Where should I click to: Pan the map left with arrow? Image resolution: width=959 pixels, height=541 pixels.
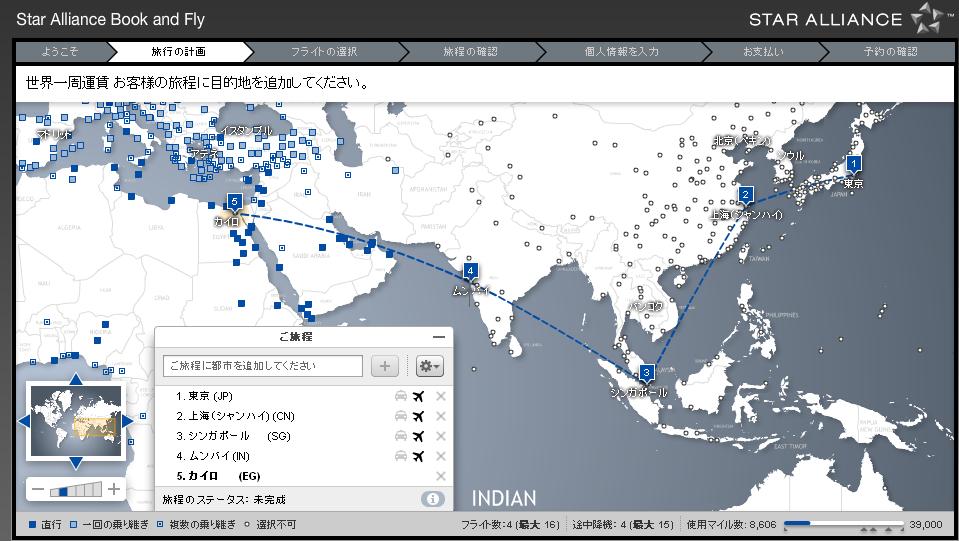[24, 421]
